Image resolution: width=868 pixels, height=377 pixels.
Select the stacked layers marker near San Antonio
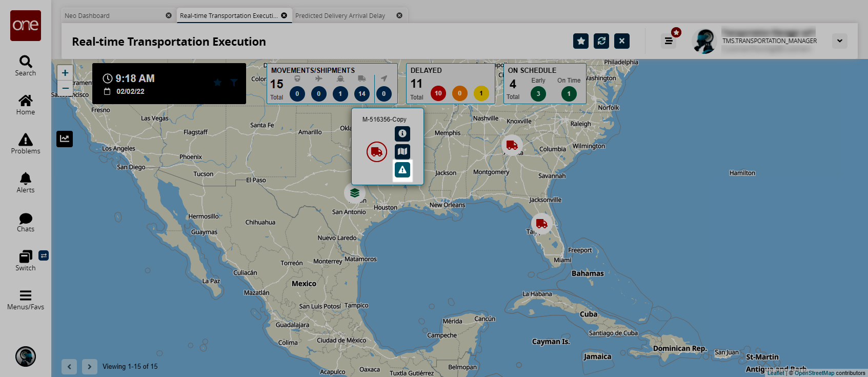(354, 193)
